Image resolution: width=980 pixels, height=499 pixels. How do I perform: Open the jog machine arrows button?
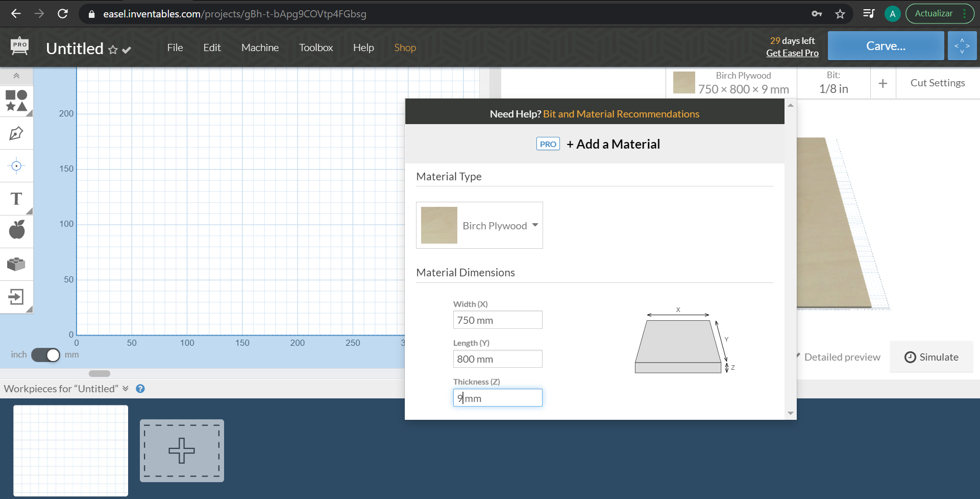coord(962,46)
